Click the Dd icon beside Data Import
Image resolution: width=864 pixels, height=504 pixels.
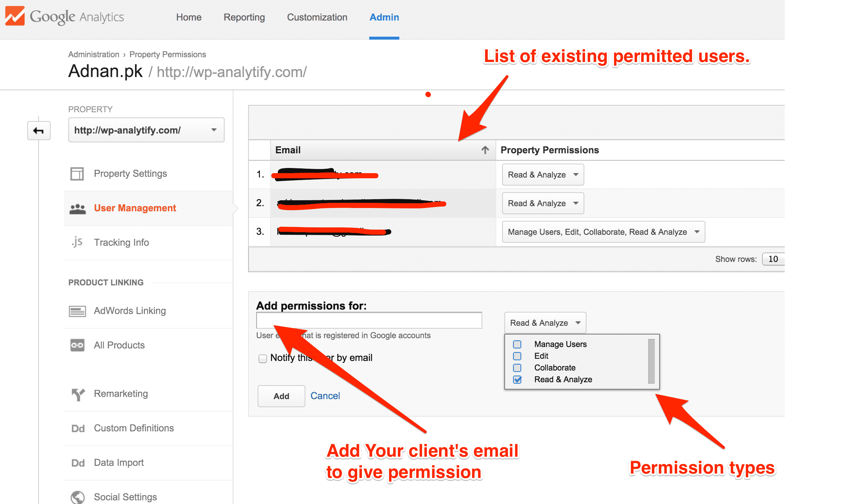(78, 463)
